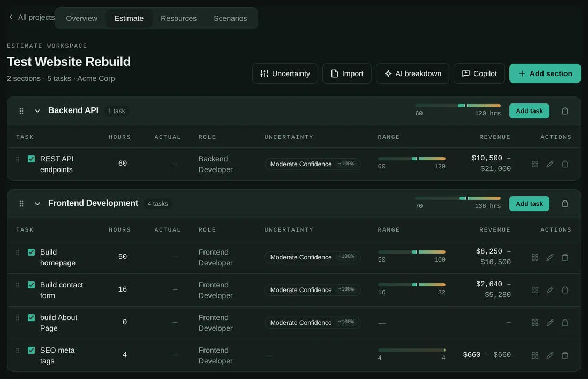Edit the Build contact form task
Screen dimensions: 588x379
(550, 290)
